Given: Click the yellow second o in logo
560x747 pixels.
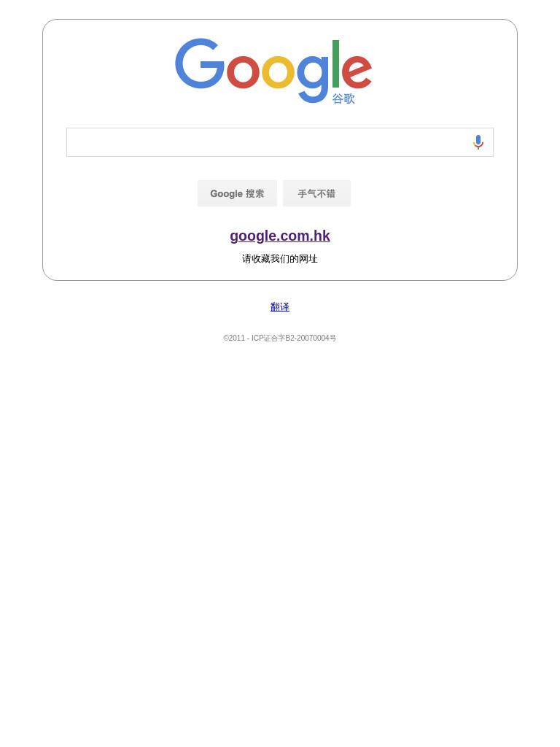Looking at the screenshot, I should click(278, 72).
